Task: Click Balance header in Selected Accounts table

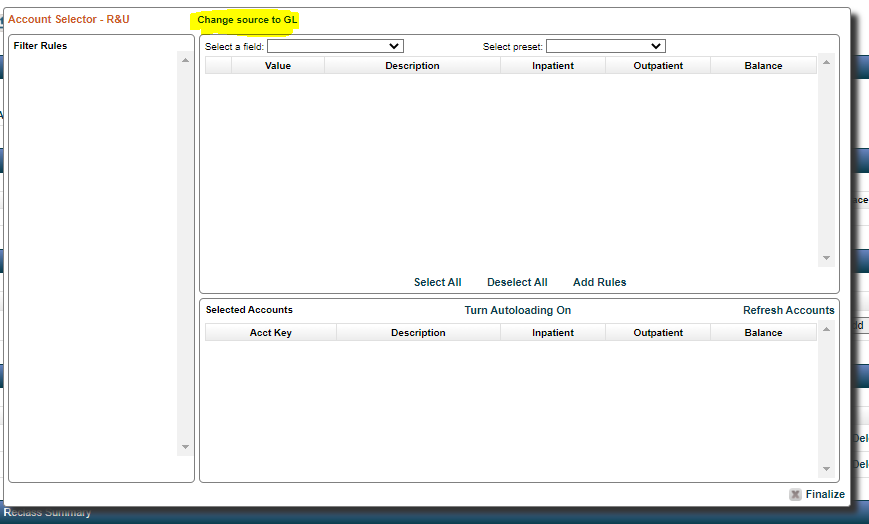Action: coord(763,333)
